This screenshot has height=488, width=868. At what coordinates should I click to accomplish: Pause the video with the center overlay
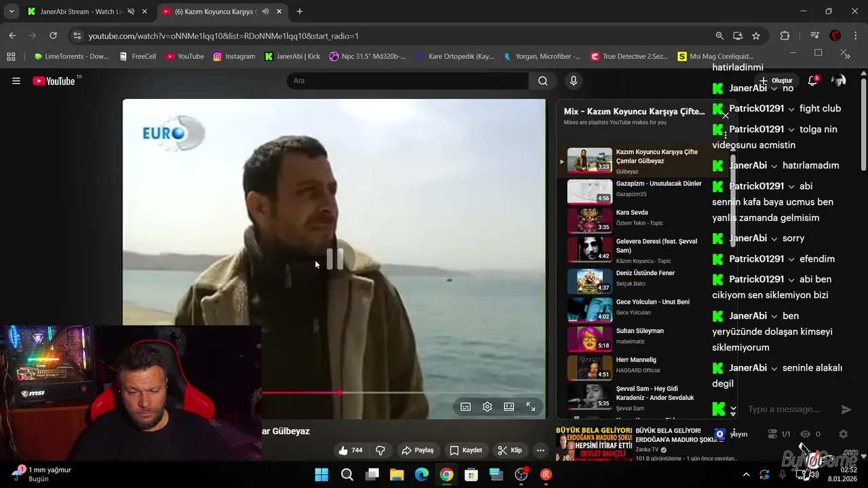(x=335, y=258)
